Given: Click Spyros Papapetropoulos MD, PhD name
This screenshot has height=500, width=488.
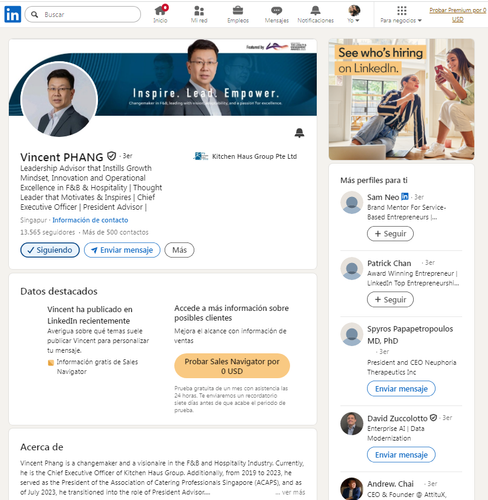Looking at the screenshot, I should click(x=410, y=335).
